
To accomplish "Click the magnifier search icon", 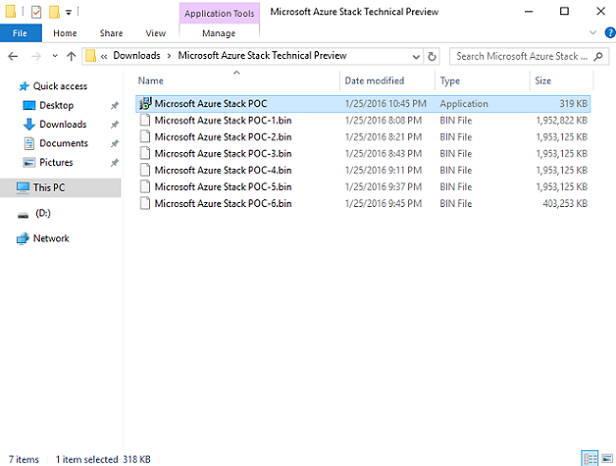I will click(x=598, y=57).
